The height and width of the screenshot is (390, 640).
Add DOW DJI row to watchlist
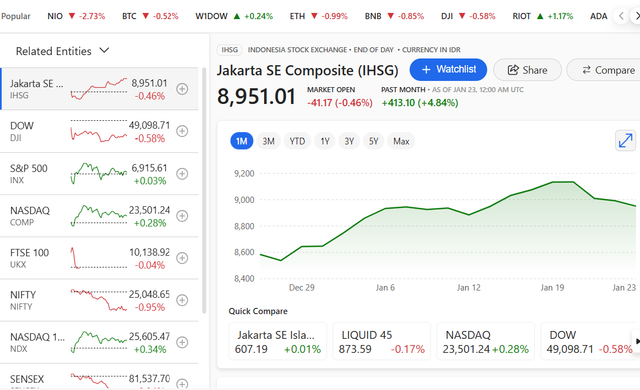point(182,131)
